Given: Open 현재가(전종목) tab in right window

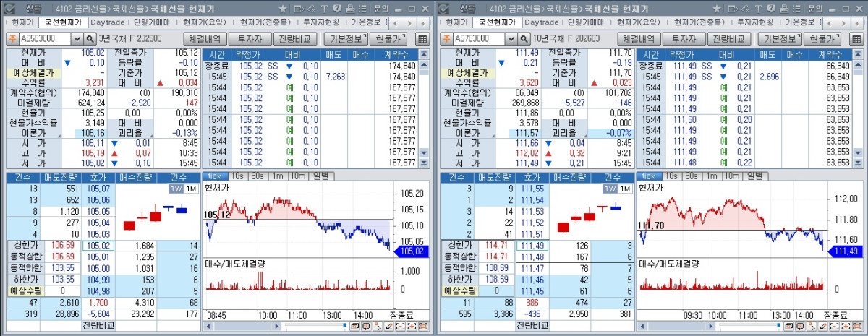Looking at the screenshot, I should [x=701, y=22].
